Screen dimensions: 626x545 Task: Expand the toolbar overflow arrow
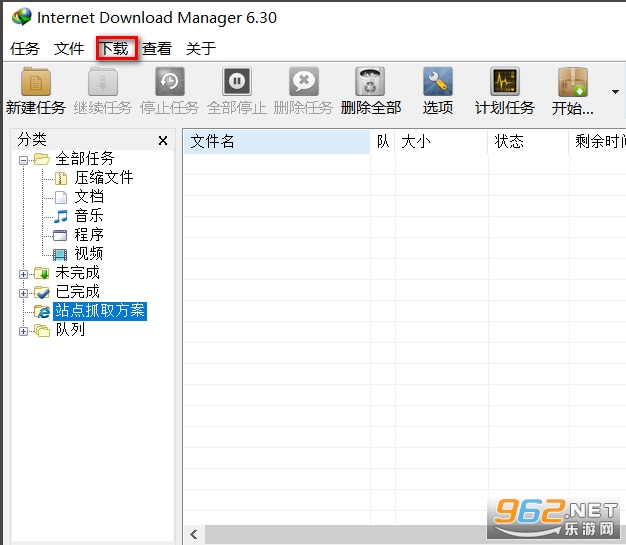coord(615,92)
